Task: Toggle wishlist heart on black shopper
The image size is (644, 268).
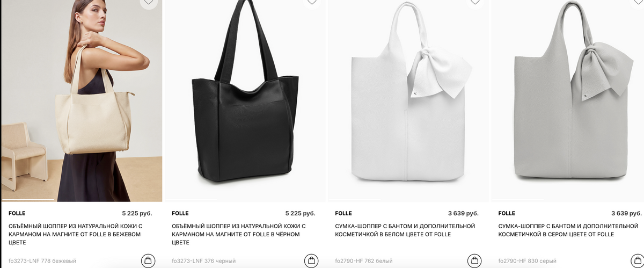Action: coord(312,2)
